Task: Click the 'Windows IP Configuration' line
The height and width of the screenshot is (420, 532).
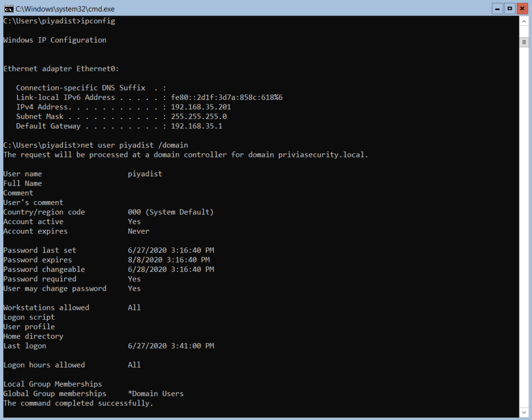Action: click(x=55, y=40)
